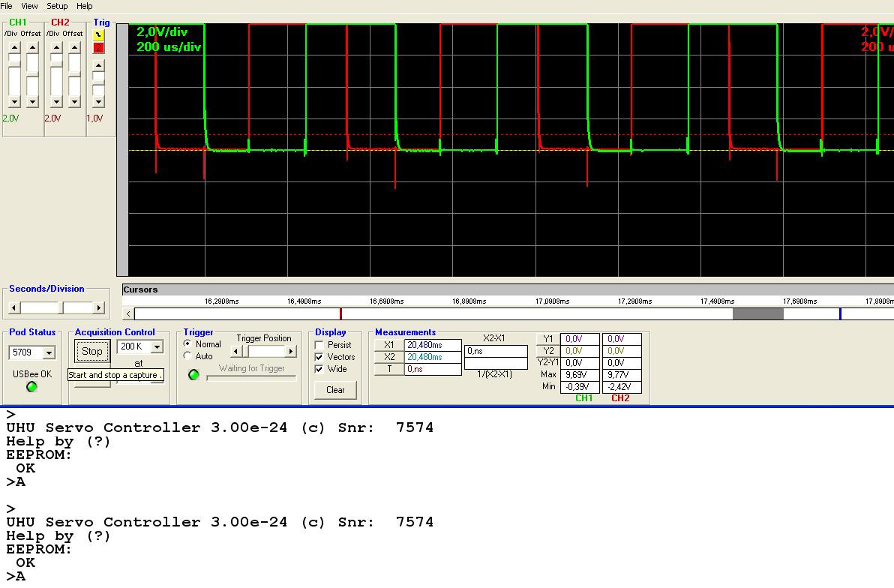Click the X2 value field 20,480ms
894x588 pixels.
(433, 357)
